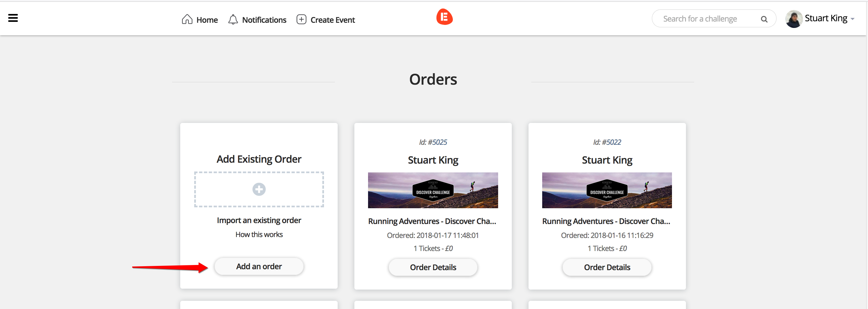Open the Notifications menu item
This screenshot has width=868, height=309.
click(264, 20)
